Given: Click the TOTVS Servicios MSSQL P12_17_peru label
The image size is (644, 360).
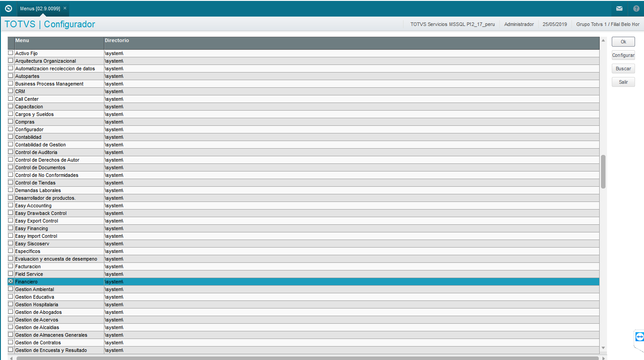Looking at the screenshot, I should tap(452, 24).
